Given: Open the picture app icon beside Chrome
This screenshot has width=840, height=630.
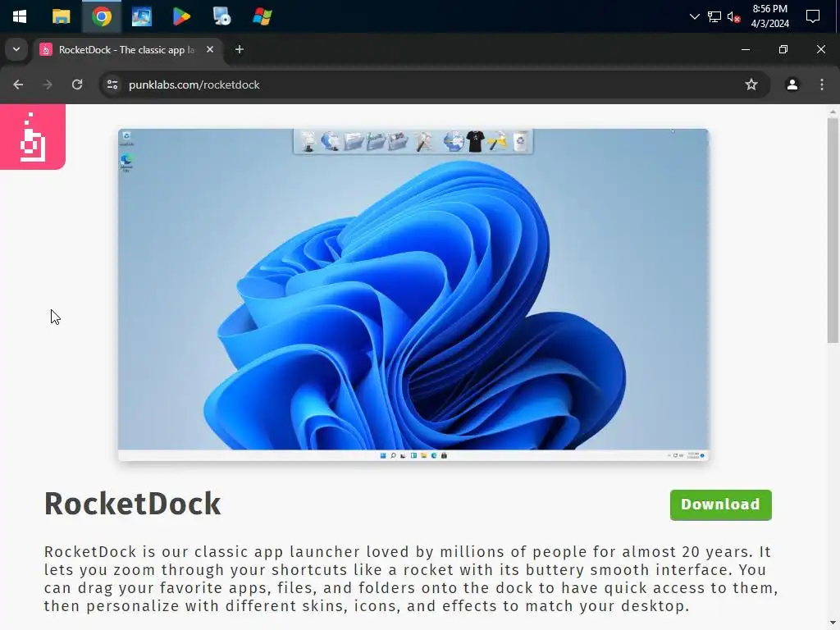Looking at the screenshot, I should 141,16.
